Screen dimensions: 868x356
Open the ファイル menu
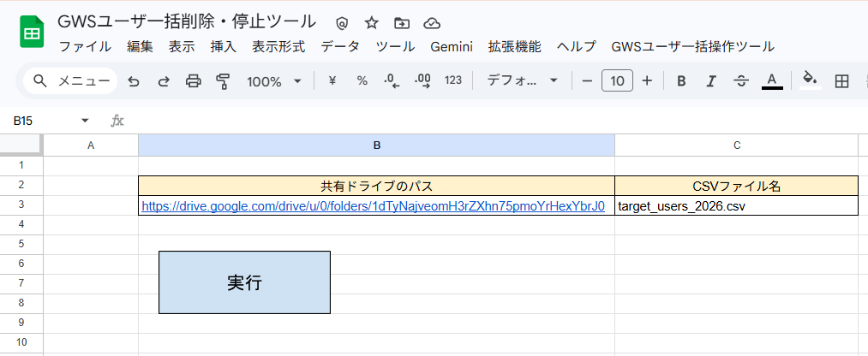(85, 46)
